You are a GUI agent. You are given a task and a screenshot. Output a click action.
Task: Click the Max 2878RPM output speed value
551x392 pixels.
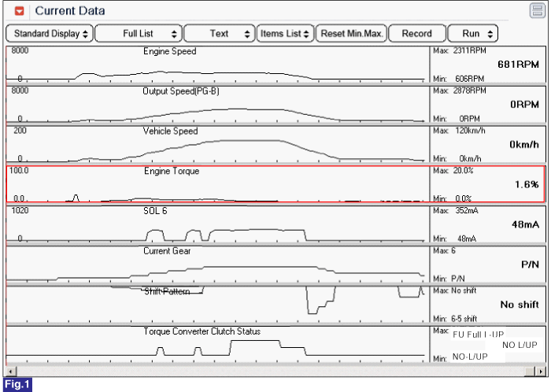(x=459, y=91)
